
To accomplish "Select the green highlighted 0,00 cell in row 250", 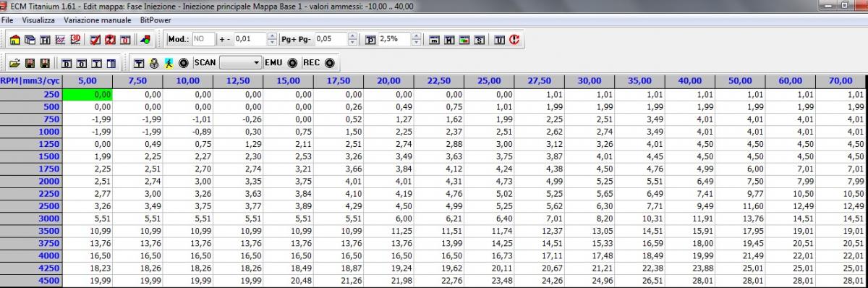I will click(x=88, y=94).
